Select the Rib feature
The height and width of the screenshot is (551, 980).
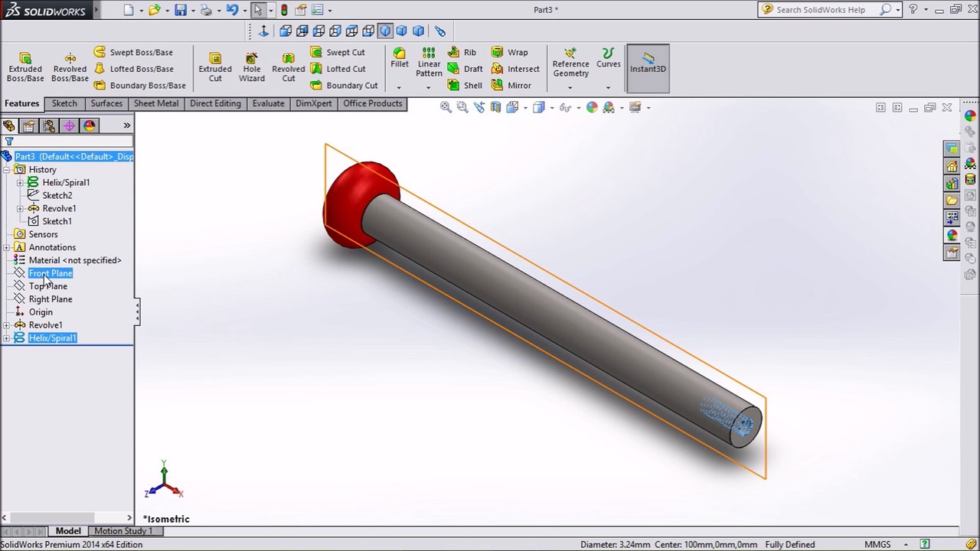click(462, 52)
